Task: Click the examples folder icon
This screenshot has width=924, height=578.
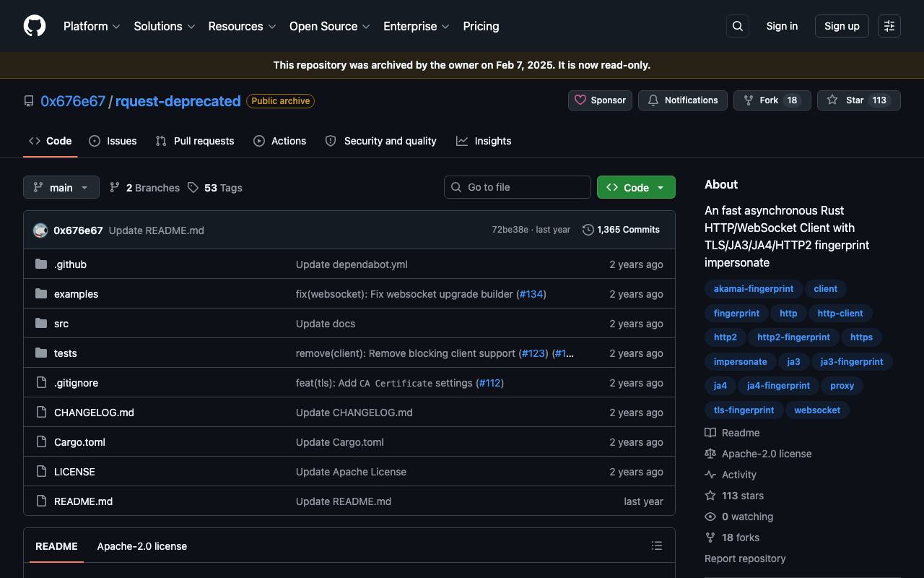Action: 41,294
